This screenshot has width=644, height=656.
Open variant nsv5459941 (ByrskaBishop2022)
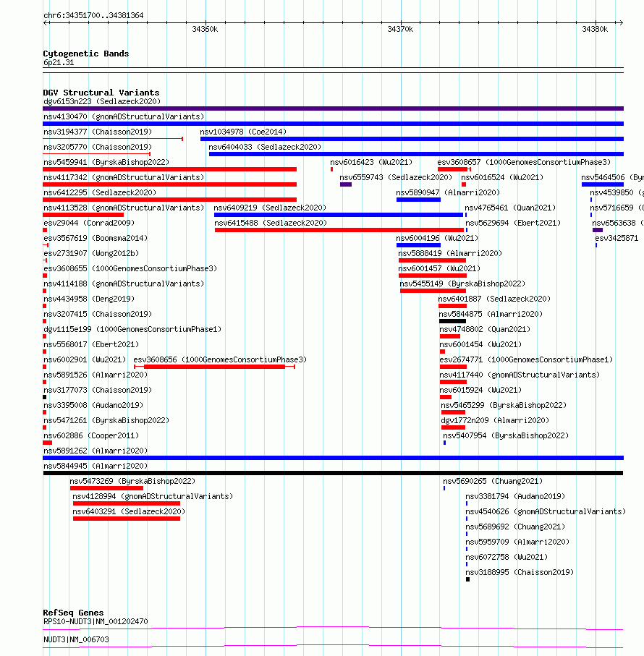(x=106, y=162)
